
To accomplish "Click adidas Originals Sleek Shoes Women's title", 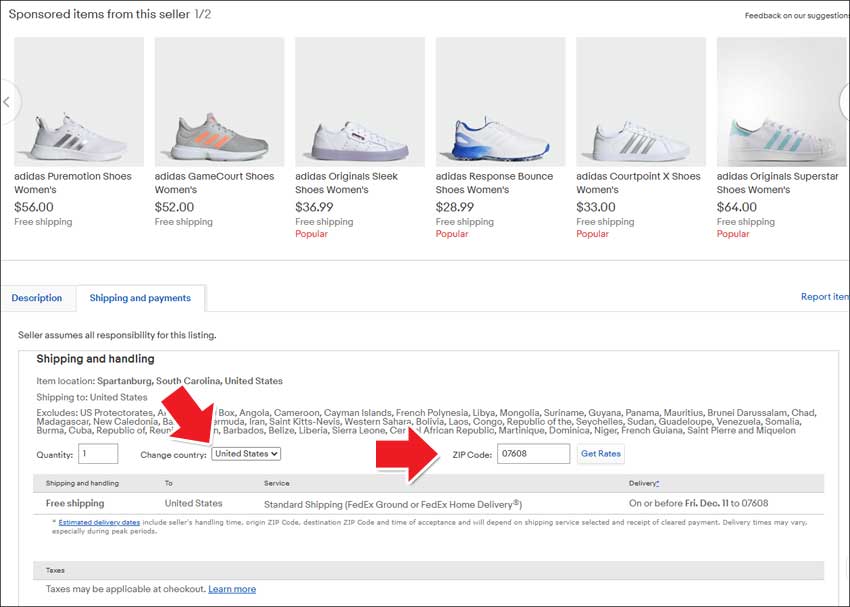I will [x=346, y=183].
